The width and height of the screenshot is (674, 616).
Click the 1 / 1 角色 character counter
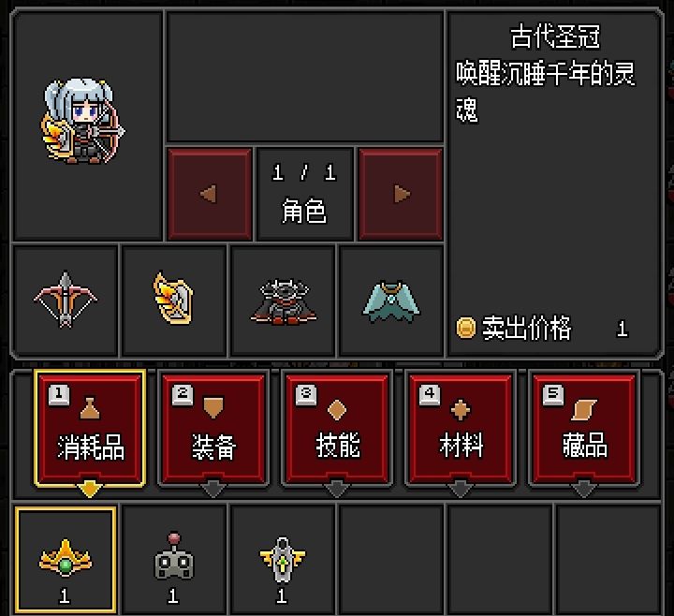304,194
